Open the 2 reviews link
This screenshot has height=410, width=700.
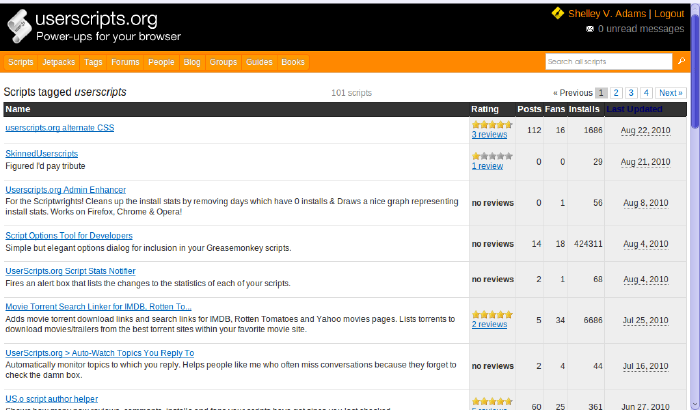point(489,324)
